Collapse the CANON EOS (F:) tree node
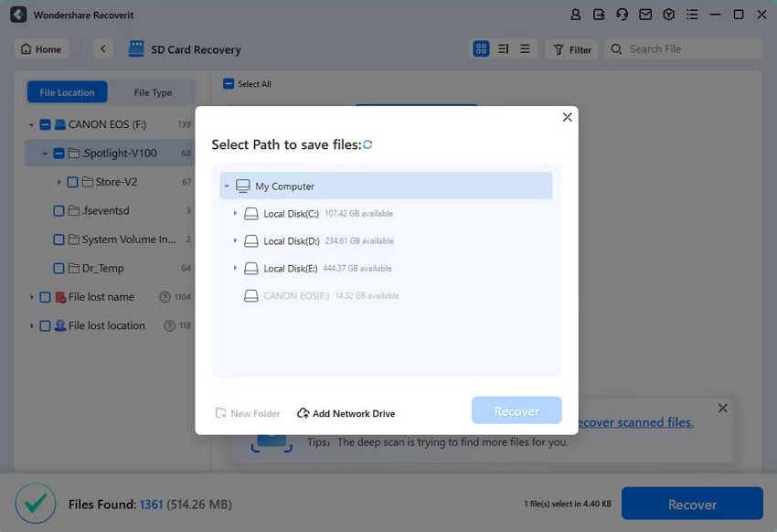 click(31, 125)
